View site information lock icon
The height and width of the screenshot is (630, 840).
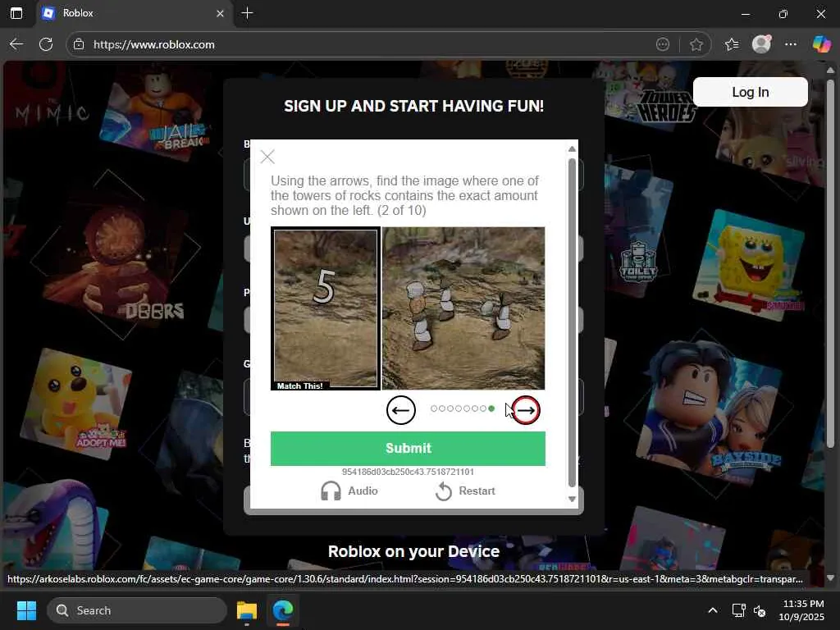pyautogui.click(x=79, y=44)
